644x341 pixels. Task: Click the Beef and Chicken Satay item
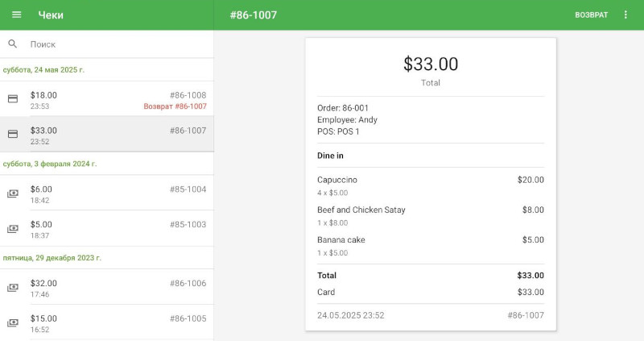361,210
